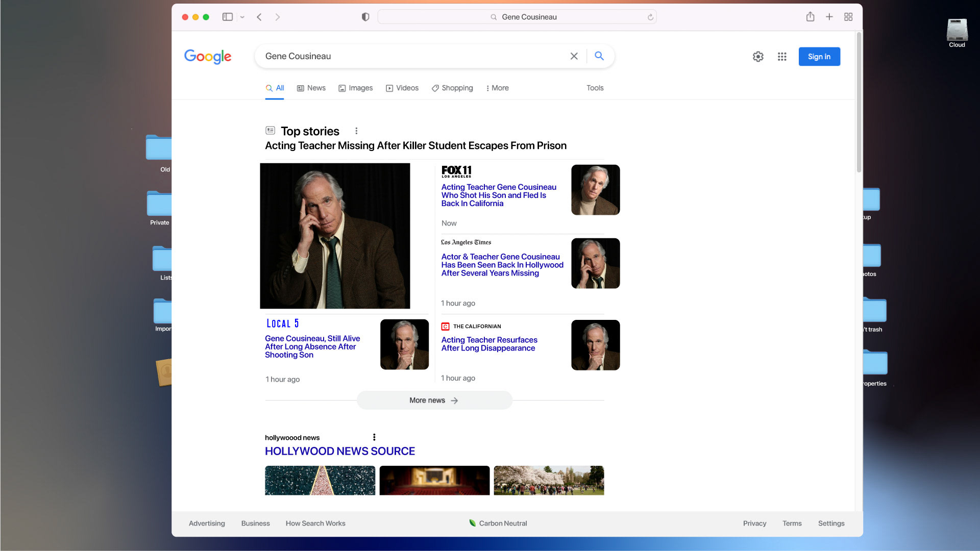Click the blue magnifier search icon

click(599, 56)
